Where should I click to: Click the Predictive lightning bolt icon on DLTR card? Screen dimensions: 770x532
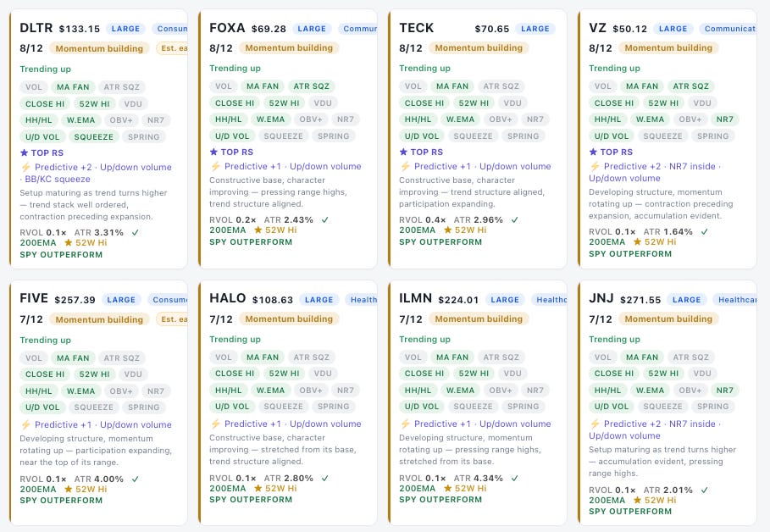click(25, 167)
